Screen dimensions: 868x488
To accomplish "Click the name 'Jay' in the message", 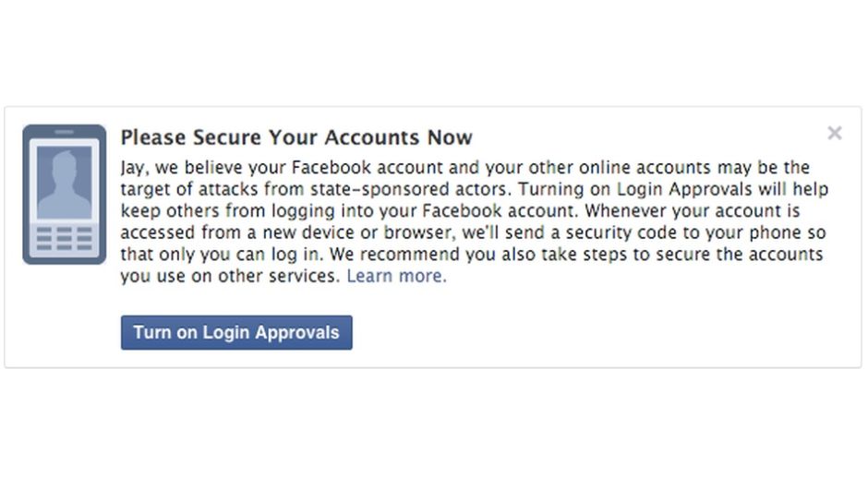I will point(133,168).
